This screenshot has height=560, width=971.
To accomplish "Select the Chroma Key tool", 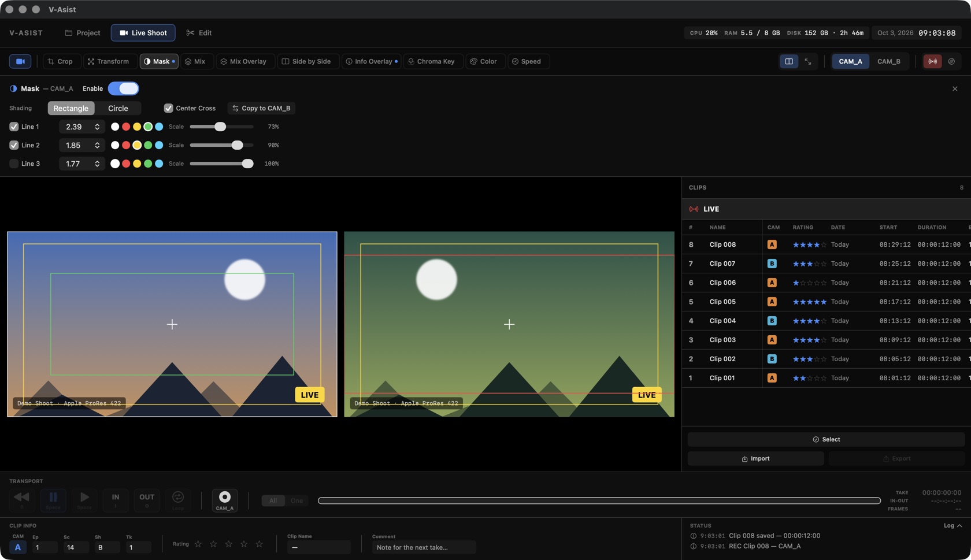I will pyautogui.click(x=431, y=61).
